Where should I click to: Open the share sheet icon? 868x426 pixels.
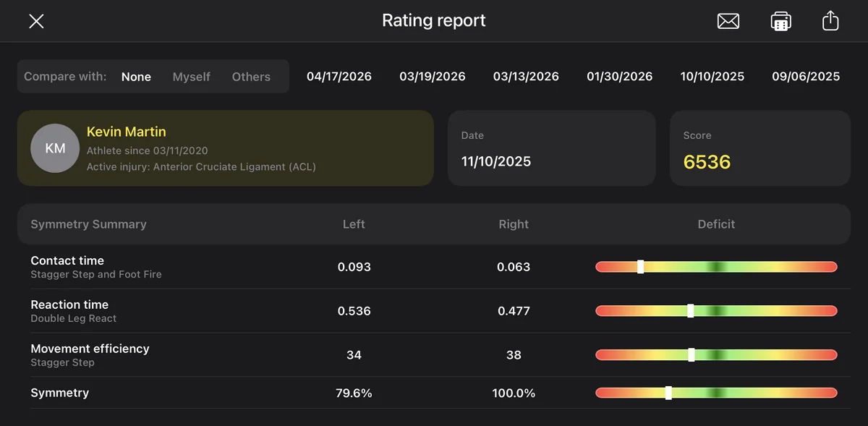[x=830, y=20]
